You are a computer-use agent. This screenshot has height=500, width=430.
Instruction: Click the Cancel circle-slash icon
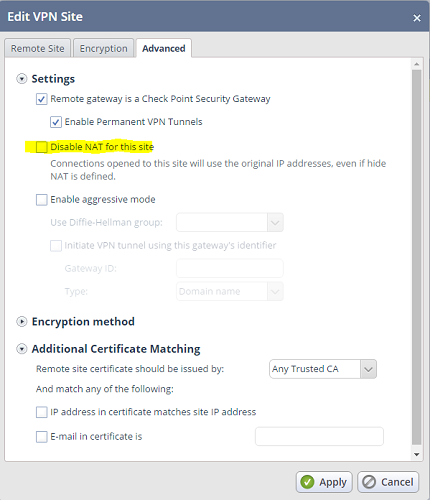point(369,482)
